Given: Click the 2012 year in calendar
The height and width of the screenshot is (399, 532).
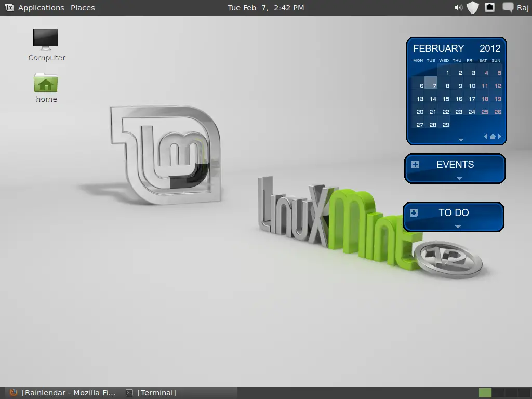Looking at the screenshot, I should 490,48.
